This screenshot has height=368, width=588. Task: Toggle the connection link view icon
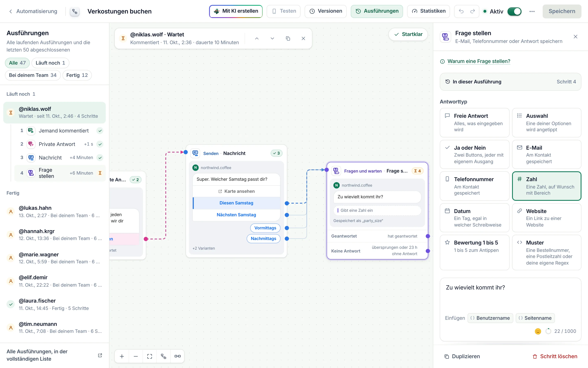[x=177, y=356]
